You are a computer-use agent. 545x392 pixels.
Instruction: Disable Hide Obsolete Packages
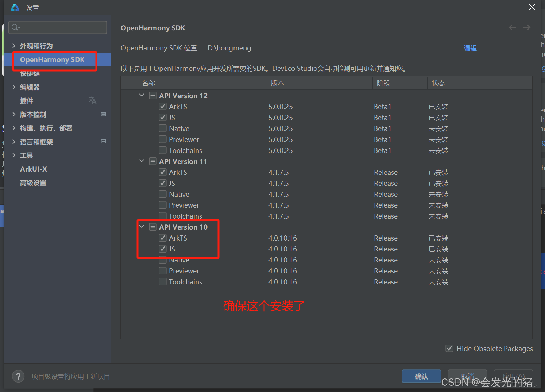point(449,348)
